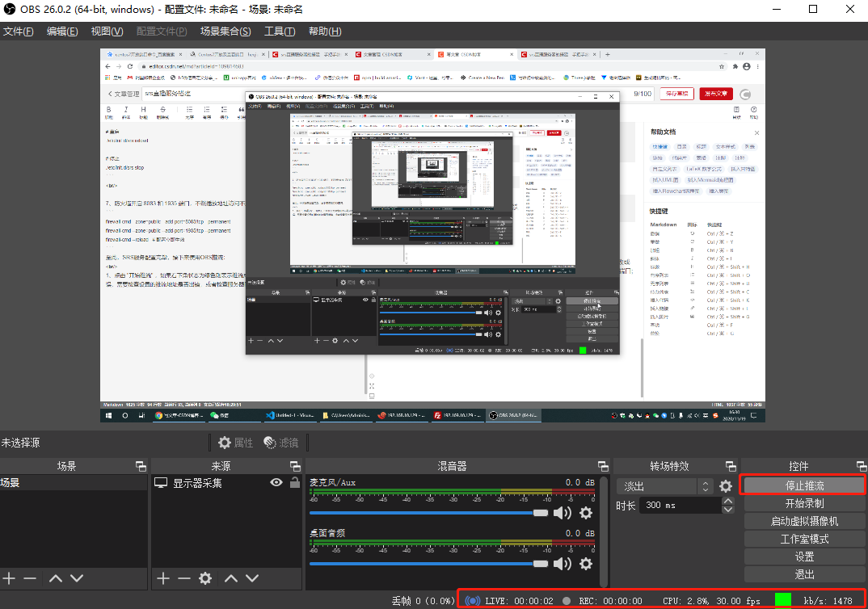The height and width of the screenshot is (609, 868).
Task: Click the REC status dot
Action: click(x=567, y=601)
